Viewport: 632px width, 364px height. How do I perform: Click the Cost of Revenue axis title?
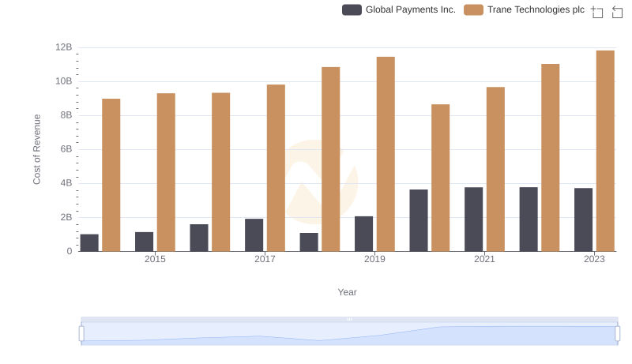pos(36,149)
